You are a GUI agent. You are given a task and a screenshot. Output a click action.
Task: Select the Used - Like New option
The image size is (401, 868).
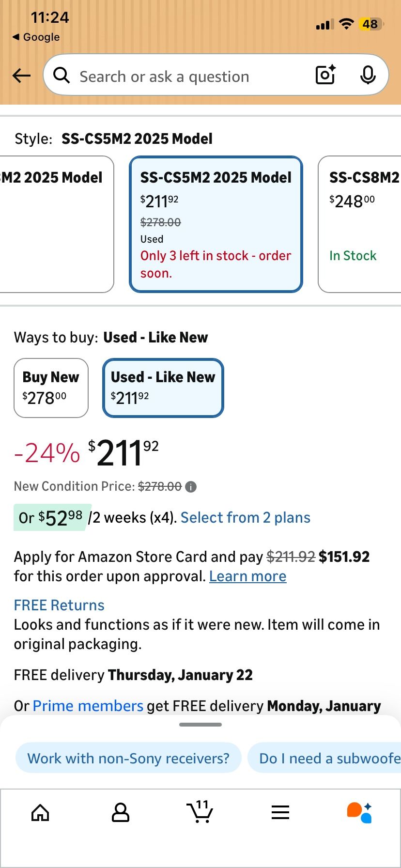(x=163, y=387)
